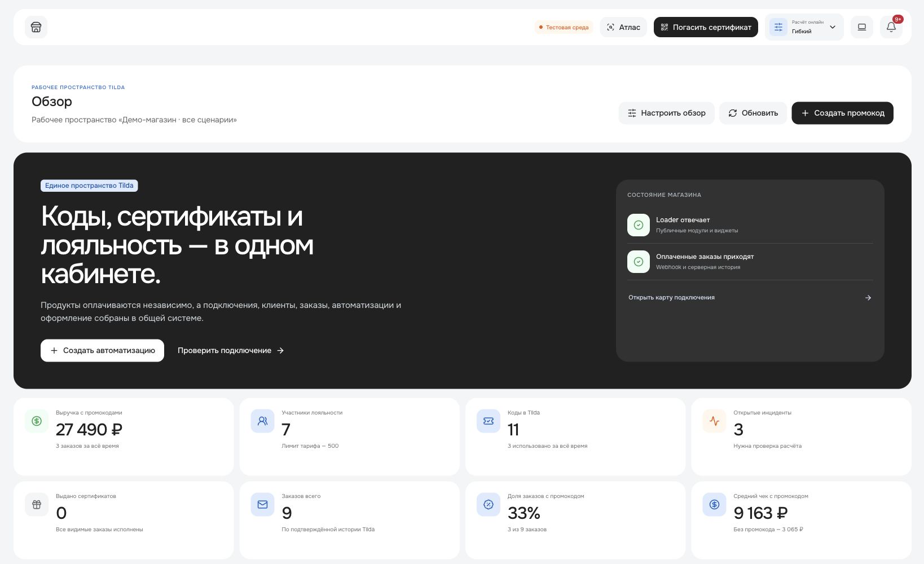
Task: Click the text 3 использовано за всё время
Action: click(x=547, y=446)
